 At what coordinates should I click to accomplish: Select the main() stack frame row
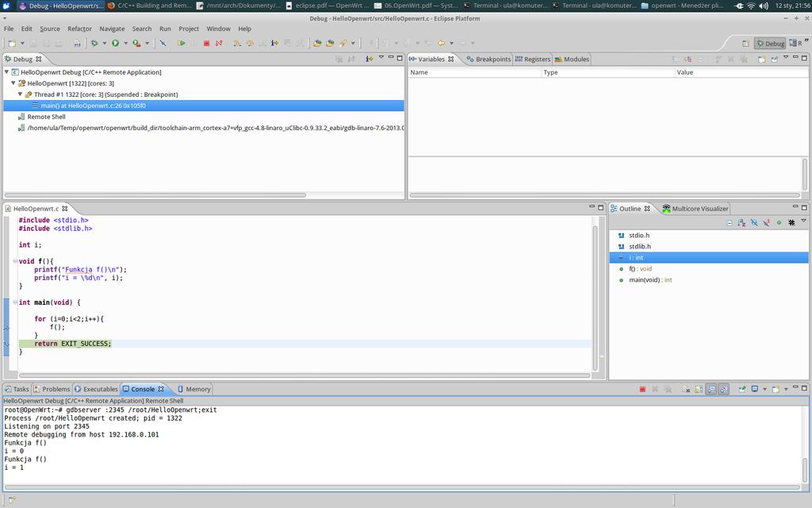pyautogui.click(x=204, y=106)
